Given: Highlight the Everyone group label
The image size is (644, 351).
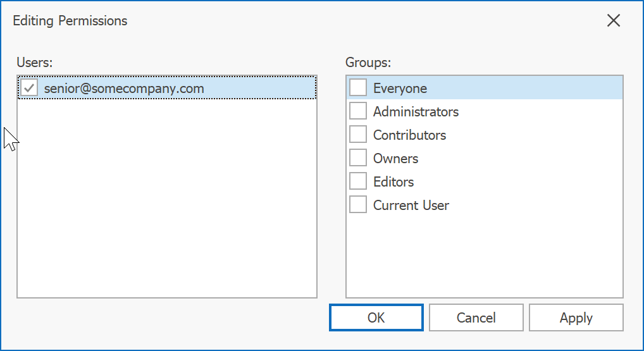Looking at the screenshot, I should point(400,89).
